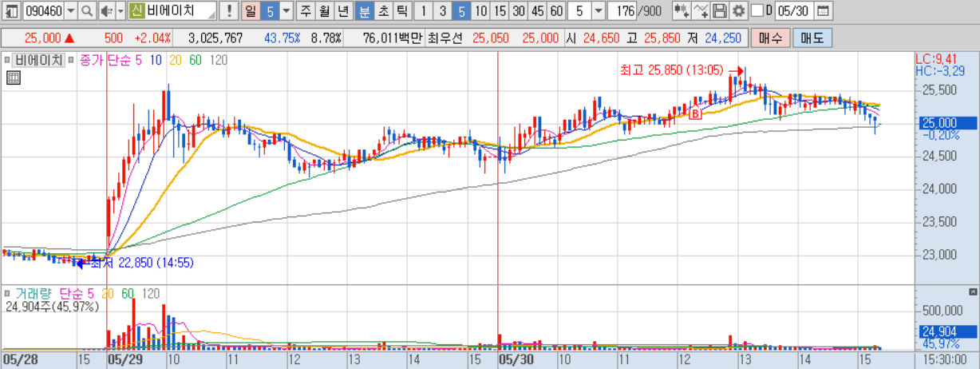Select the 60-minute interval button
980x369 pixels.
(556, 11)
